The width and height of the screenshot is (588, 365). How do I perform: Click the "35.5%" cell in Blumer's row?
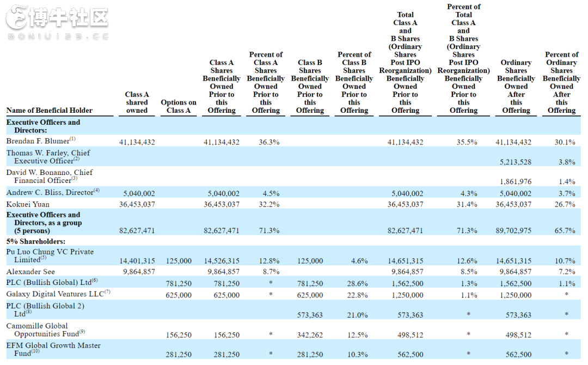pos(467,142)
